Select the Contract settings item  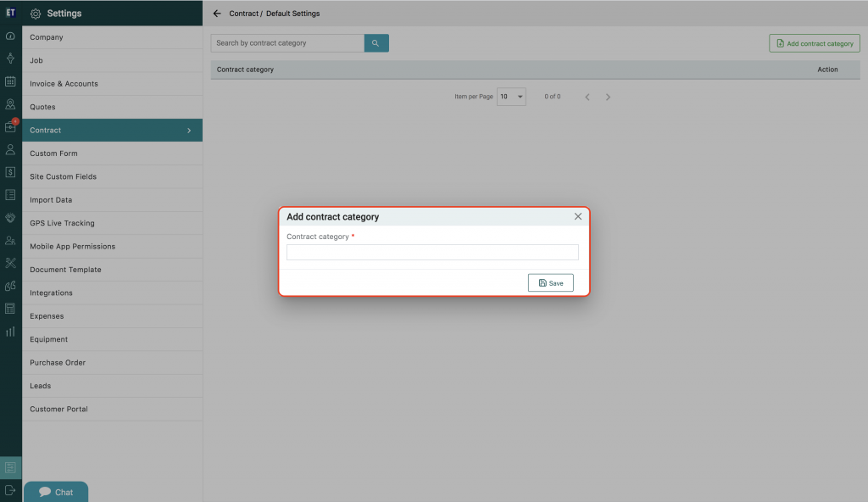113,131
